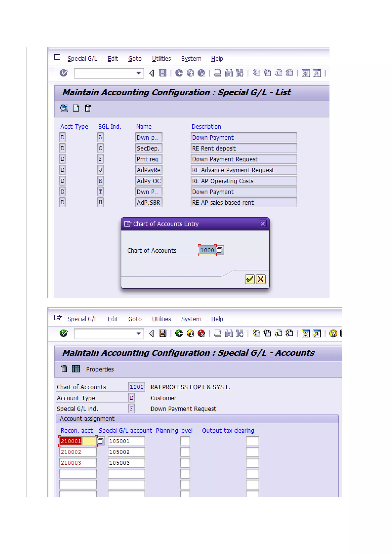This screenshot has width=392, height=554.
Task: Open value help for Chart of Accounts field
Action: (220, 250)
